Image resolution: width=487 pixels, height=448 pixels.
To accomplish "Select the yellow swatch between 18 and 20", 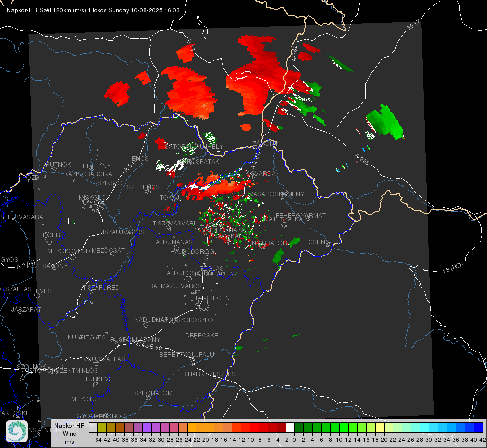I will [x=380, y=427].
